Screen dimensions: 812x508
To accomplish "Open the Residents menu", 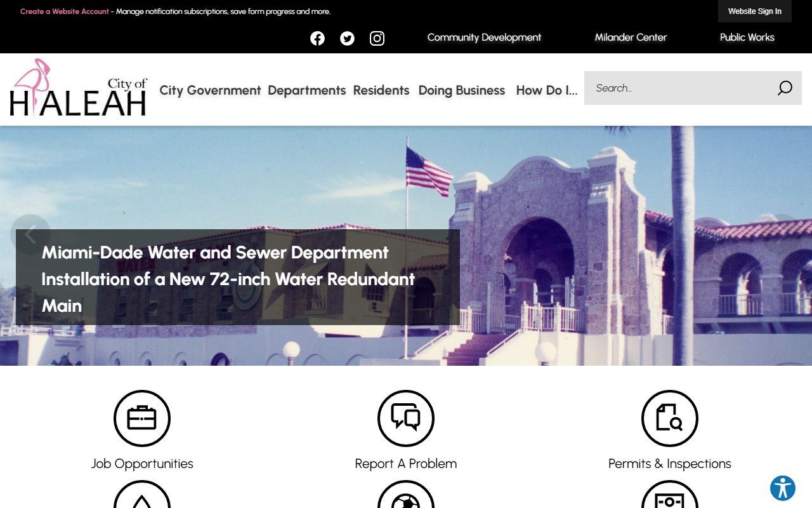I will coord(381,90).
